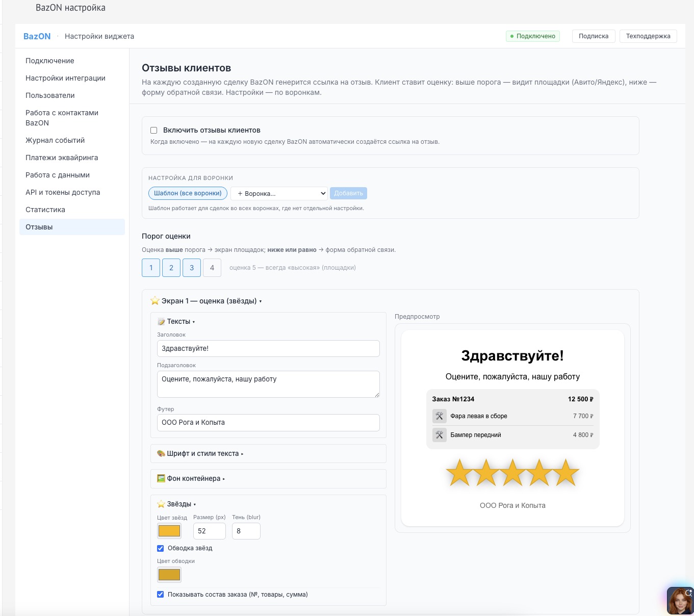This screenshot has width=694, height=616.
Task: Expand Фон контейнера section
Action: (191, 478)
